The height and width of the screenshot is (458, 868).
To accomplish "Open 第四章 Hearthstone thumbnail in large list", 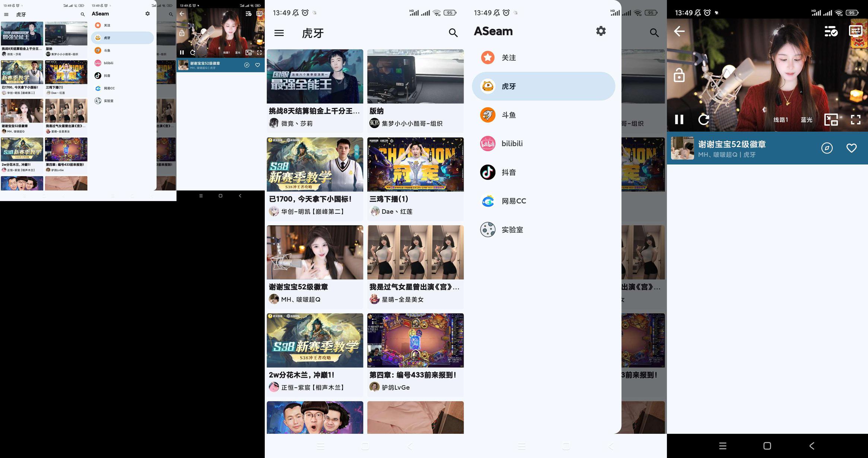I will click(x=416, y=340).
